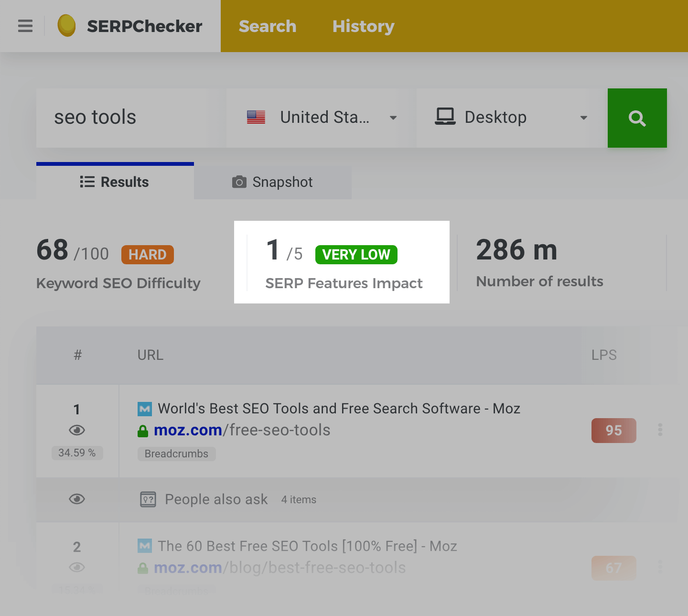The image size is (688, 616).
Task: Open the moz.com/blog/best-free-seo-tools link
Action: tap(280, 568)
